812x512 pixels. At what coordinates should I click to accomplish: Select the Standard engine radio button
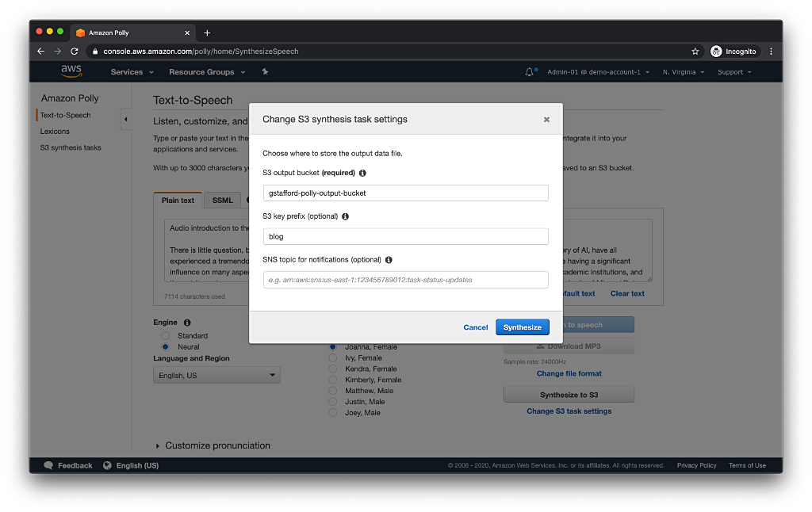pos(165,336)
